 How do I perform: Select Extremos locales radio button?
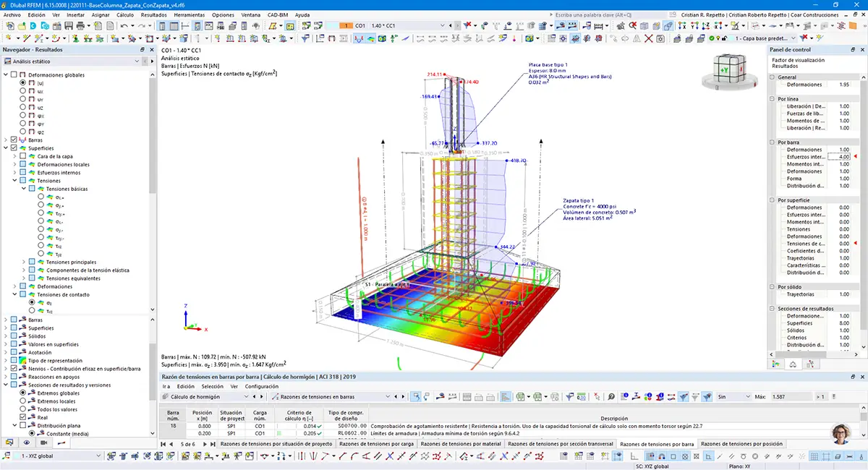click(23, 401)
